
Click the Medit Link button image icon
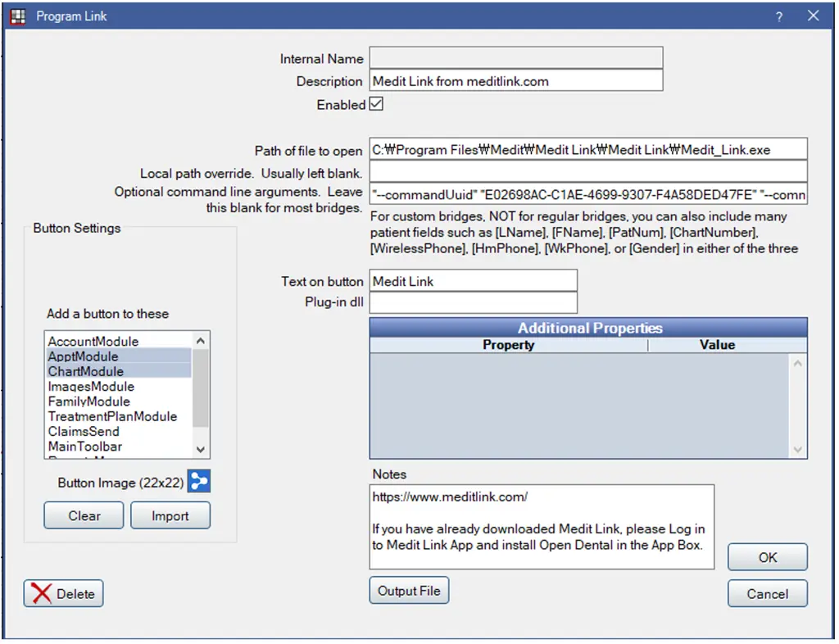199,482
